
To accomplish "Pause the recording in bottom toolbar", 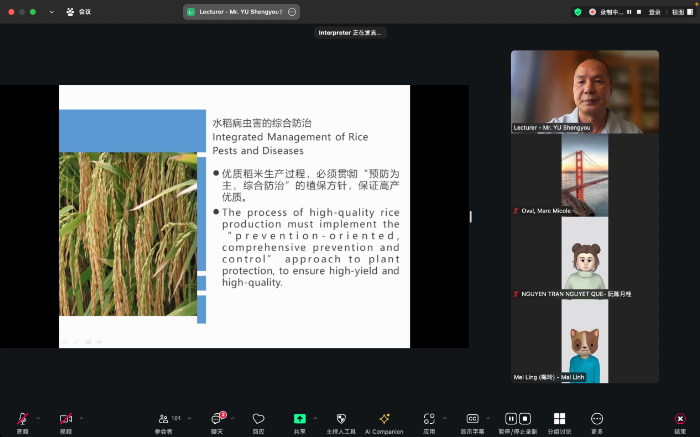I will (x=511, y=418).
